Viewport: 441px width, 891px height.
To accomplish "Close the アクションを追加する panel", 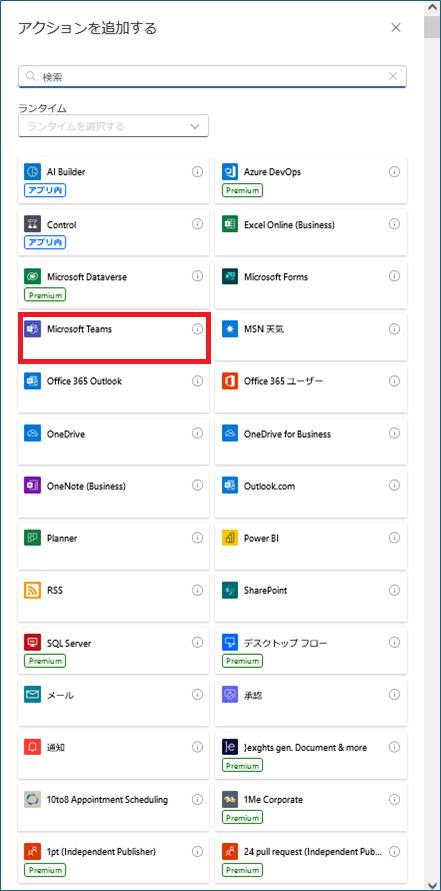I will pos(396,27).
